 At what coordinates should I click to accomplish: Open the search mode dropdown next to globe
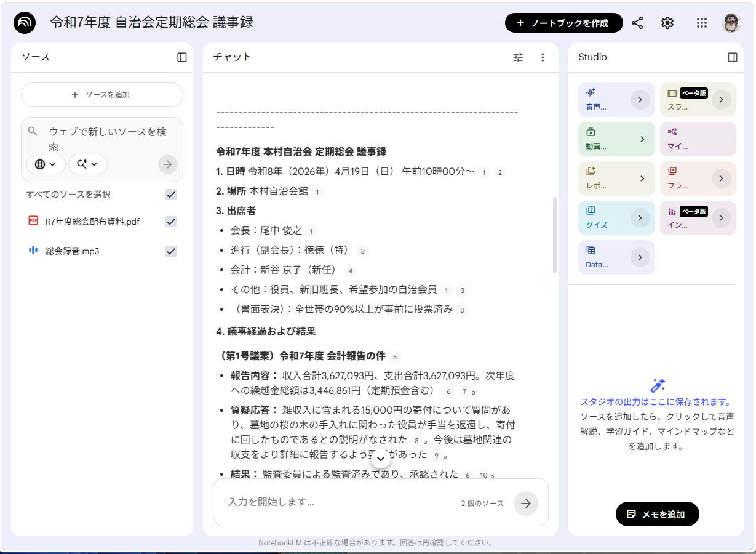click(x=88, y=164)
